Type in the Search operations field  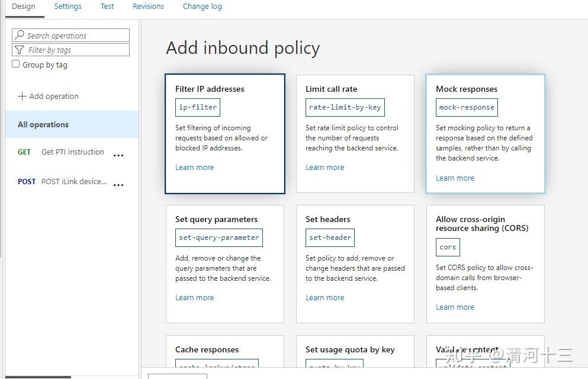(x=76, y=36)
